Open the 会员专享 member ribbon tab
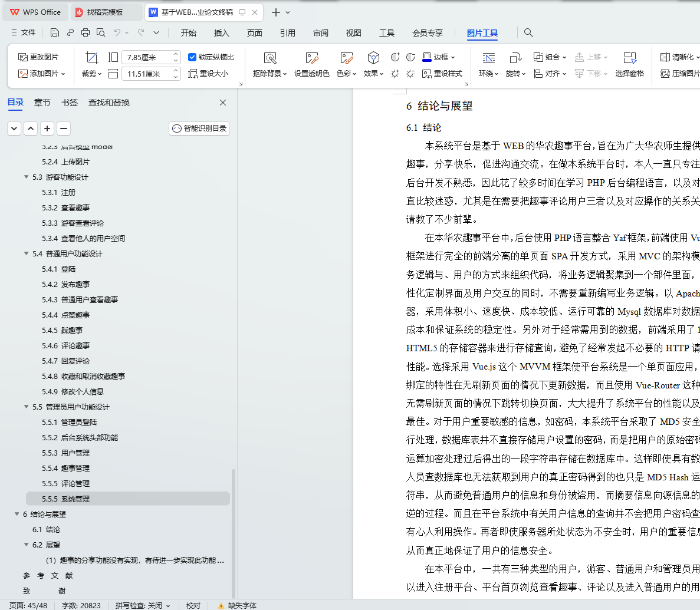Viewport: 700px width, 610px height. (x=428, y=32)
